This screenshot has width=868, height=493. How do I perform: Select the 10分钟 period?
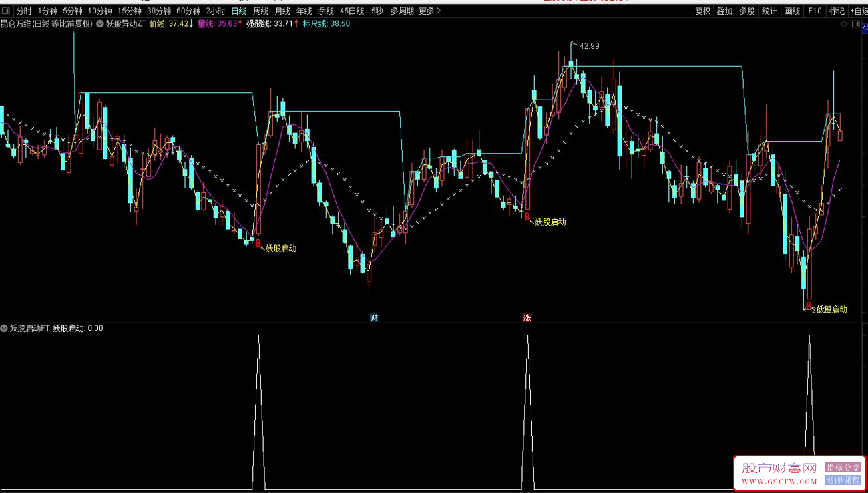tap(99, 11)
